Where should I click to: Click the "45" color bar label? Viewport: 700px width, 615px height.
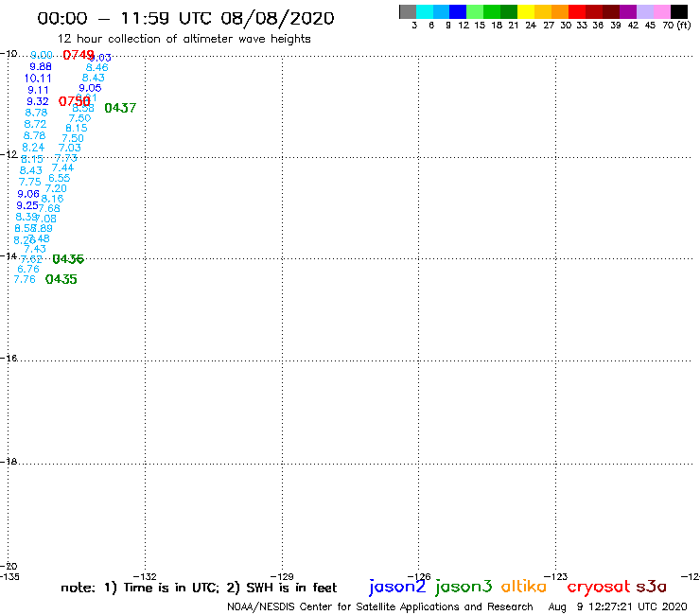point(650,26)
